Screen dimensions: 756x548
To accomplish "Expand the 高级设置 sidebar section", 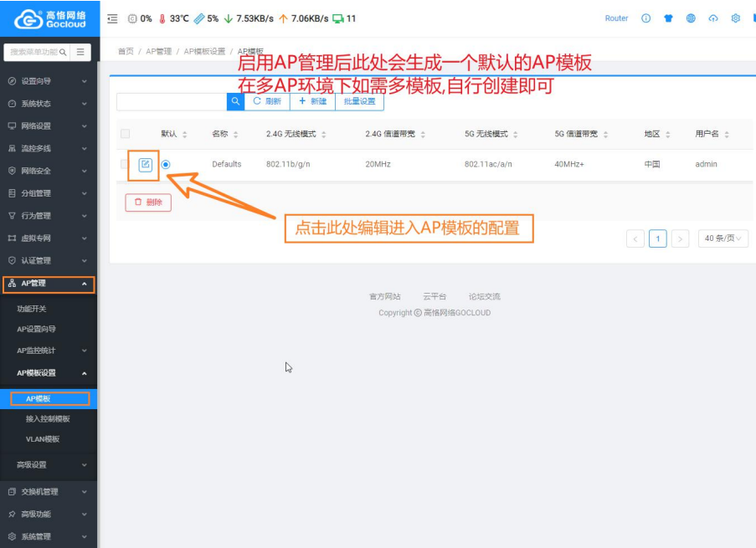I will [49, 464].
